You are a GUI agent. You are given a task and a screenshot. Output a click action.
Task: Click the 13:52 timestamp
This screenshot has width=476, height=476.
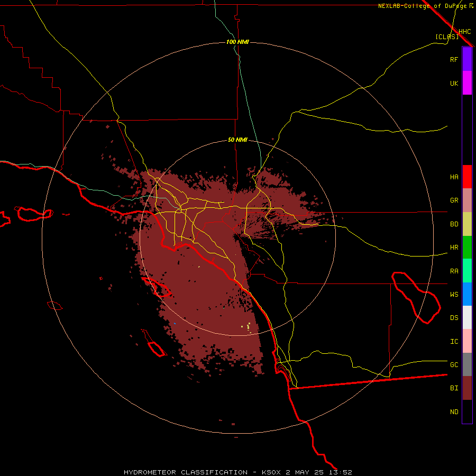(x=341, y=472)
